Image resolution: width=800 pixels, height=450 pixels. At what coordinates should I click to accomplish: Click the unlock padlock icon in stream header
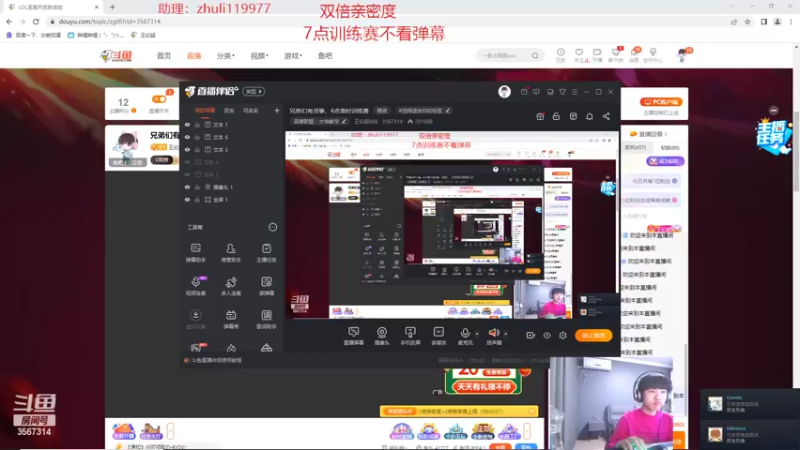pos(556,116)
